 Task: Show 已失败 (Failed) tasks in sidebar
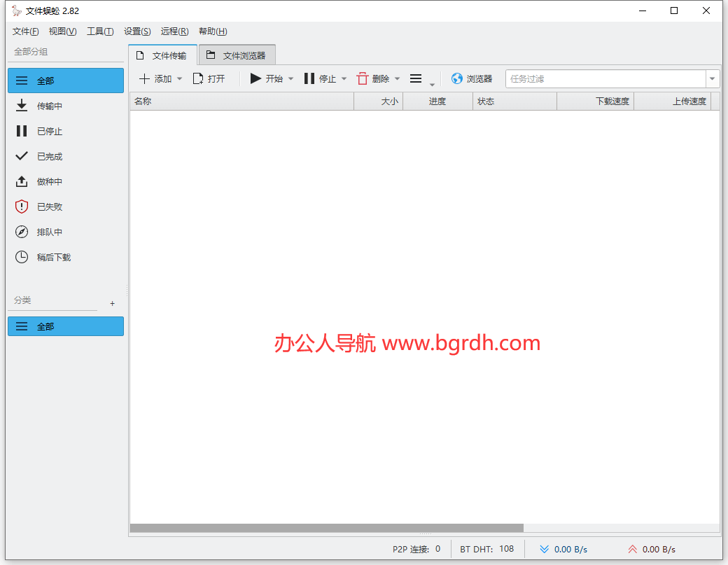click(x=49, y=207)
